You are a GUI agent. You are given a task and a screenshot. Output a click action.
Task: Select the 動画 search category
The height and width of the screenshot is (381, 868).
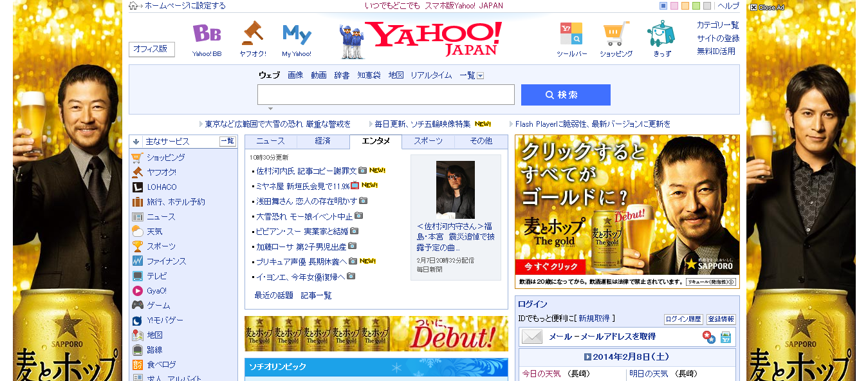(319, 75)
